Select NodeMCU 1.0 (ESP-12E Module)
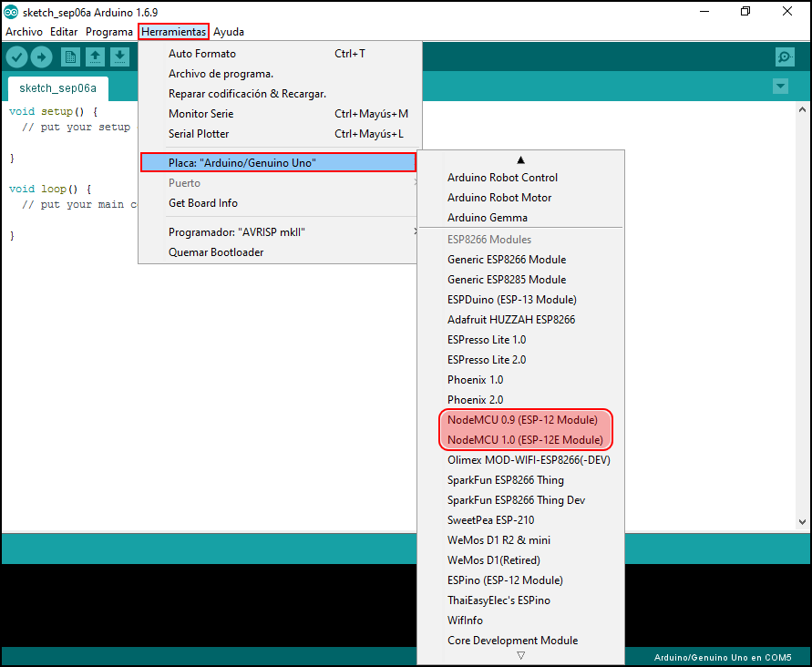 click(x=520, y=440)
